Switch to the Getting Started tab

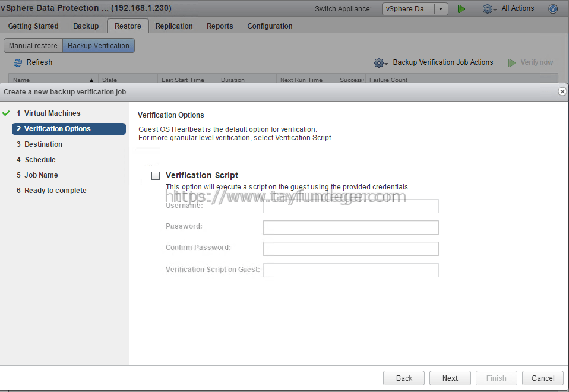33,26
